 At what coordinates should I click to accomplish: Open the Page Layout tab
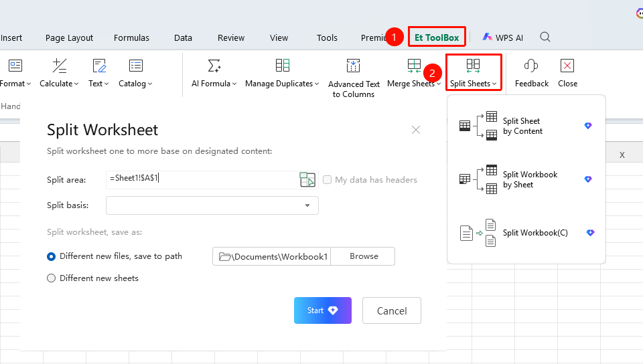(69, 37)
